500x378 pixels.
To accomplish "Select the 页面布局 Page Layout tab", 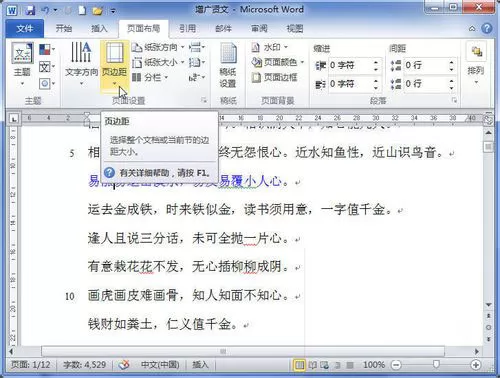I will click(x=144, y=29).
